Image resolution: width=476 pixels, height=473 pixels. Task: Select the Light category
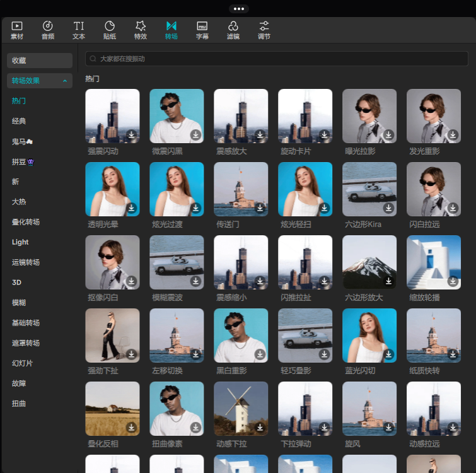(x=20, y=242)
